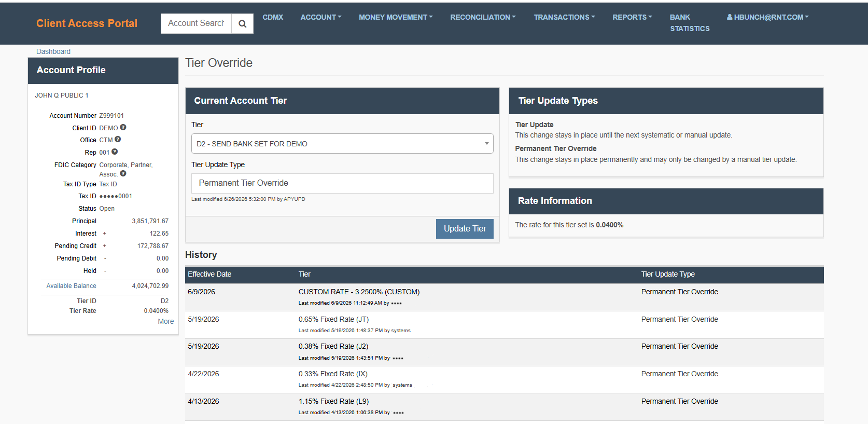Viewport: 868px width, 424px height.
Task: Click the account search magnifier icon
Action: pyautogui.click(x=242, y=24)
